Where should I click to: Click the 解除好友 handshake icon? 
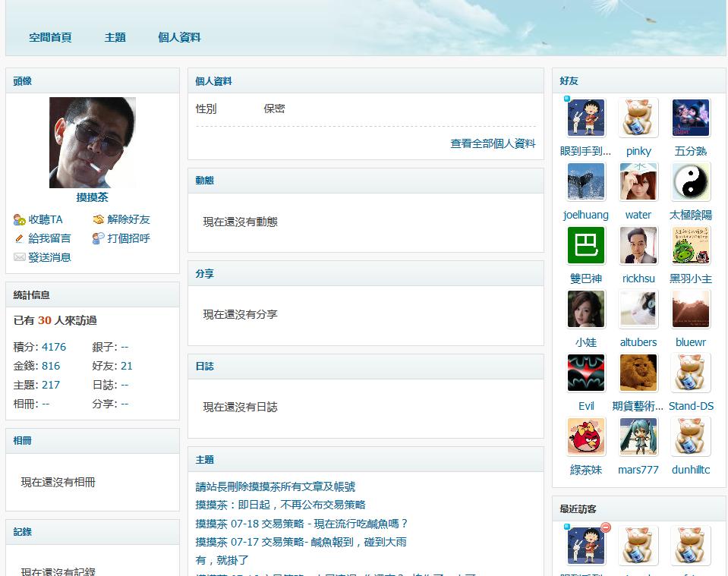(x=99, y=219)
